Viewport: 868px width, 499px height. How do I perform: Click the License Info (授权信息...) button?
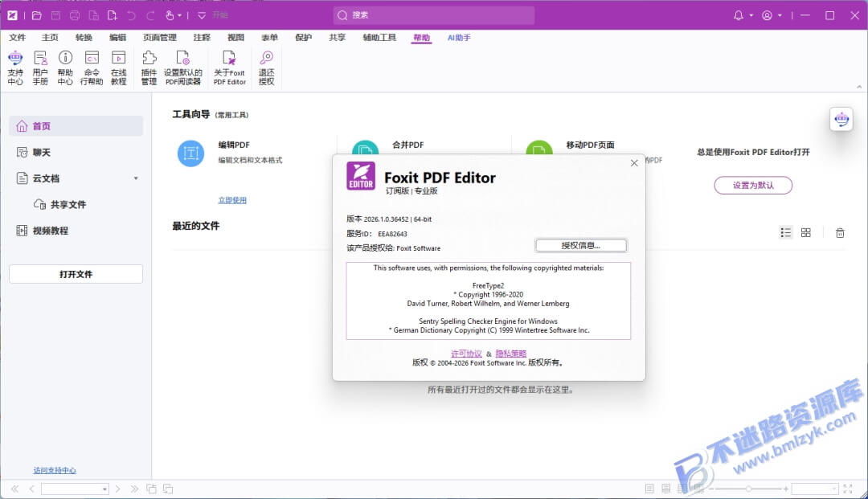[x=581, y=246]
